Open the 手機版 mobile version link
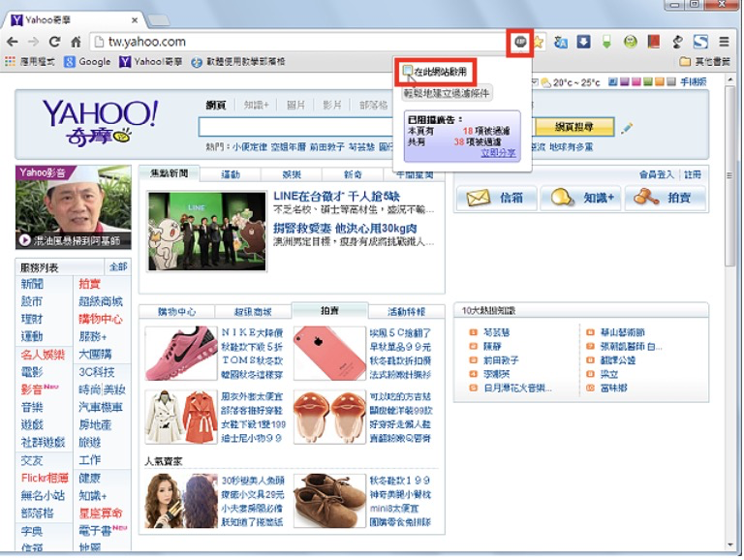This screenshot has width=744, height=560. [x=694, y=82]
